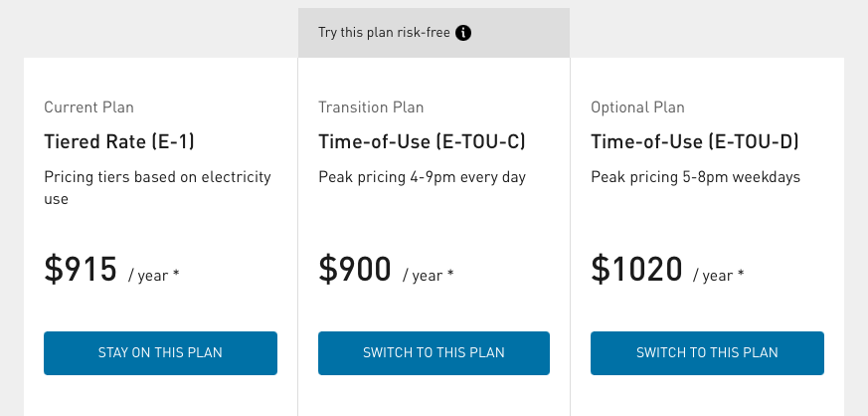Switch to the E-TOU-D plan button
Image resolution: width=868 pixels, height=416 pixels.
(x=707, y=352)
